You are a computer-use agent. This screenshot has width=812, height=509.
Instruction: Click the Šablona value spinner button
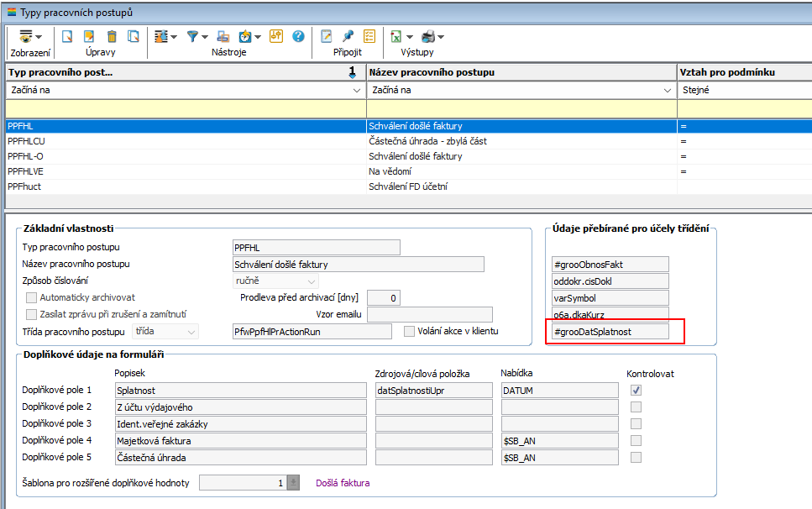(x=293, y=483)
